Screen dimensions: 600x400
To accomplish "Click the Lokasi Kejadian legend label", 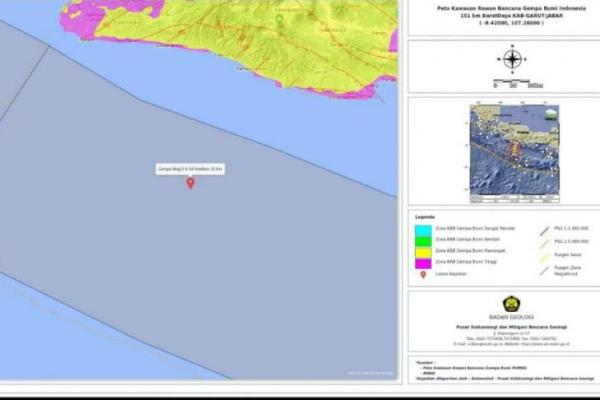I will point(451,274).
